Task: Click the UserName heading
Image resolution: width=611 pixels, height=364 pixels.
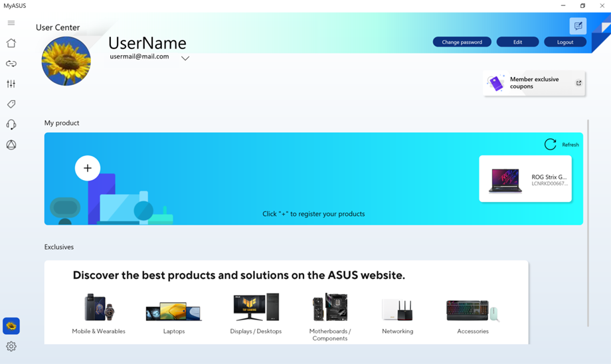Action: [x=147, y=43]
